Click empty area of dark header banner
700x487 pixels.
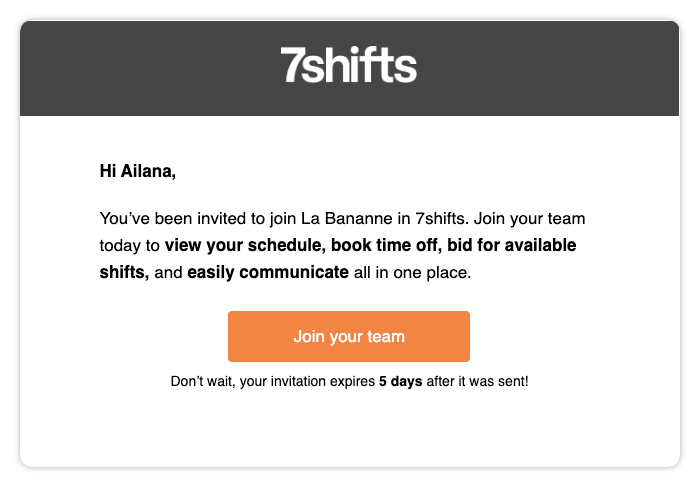click(140, 66)
